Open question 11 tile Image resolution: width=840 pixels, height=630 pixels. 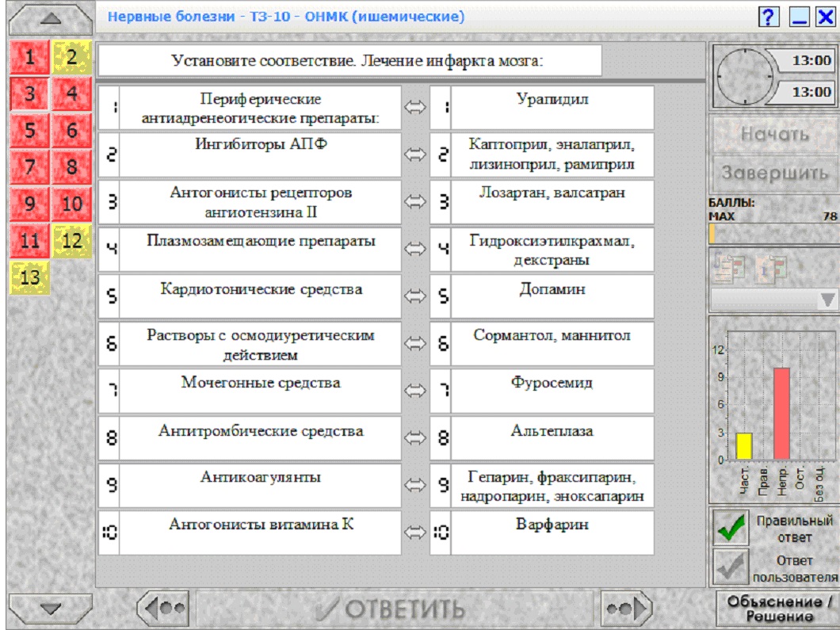pos(29,241)
